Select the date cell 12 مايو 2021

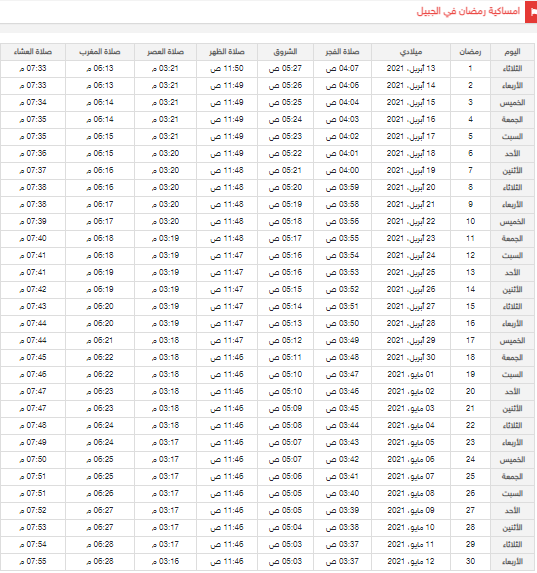point(411,561)
